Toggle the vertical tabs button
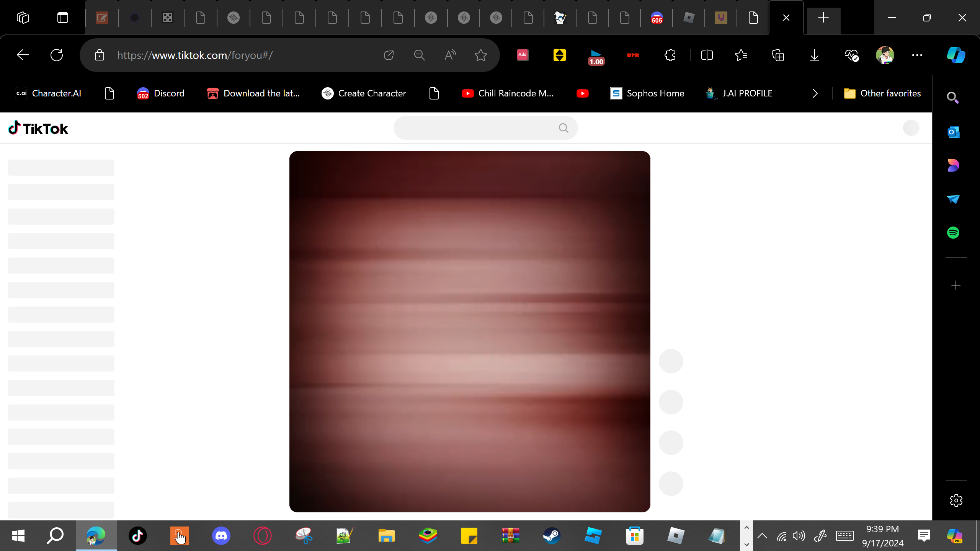 [x=63, y=18]
